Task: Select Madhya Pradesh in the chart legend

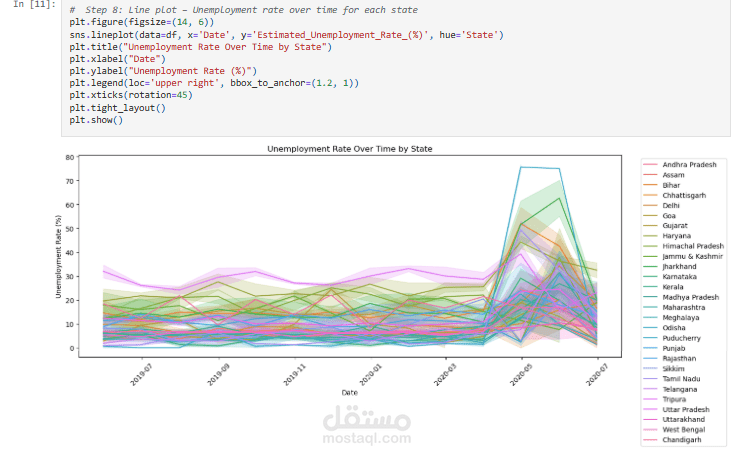Action: point(690,298)
